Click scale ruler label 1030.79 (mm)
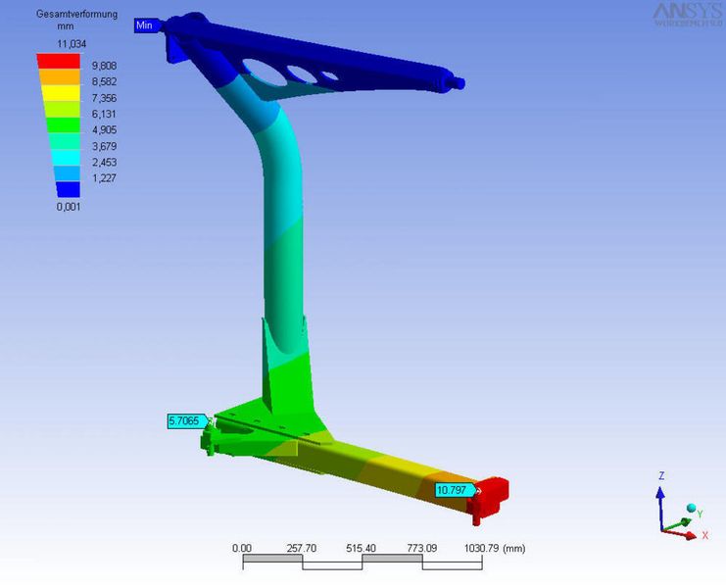 coord(495,548)
